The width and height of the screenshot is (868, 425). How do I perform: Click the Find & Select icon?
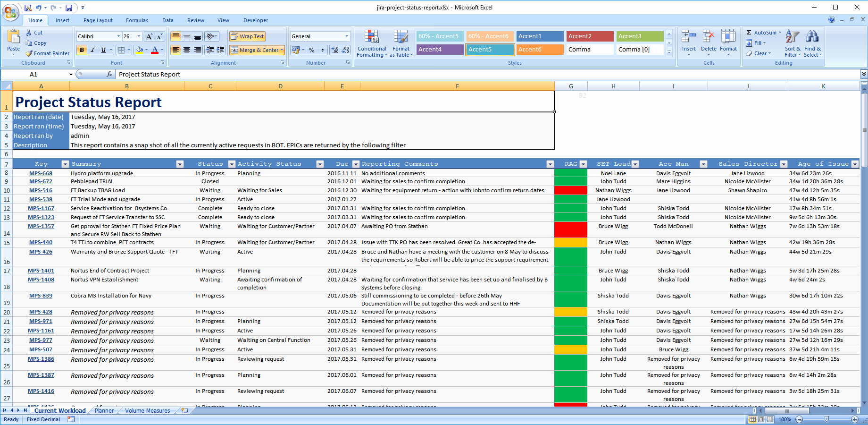click(812, 43)
